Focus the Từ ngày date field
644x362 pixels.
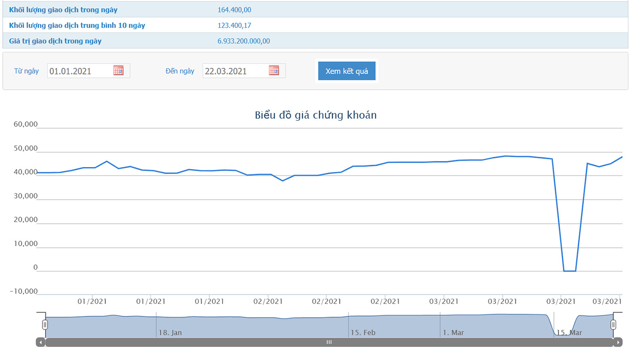(x=79, y=71)
